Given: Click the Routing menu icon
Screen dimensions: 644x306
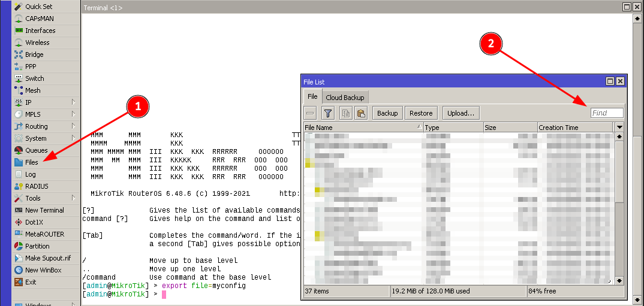Looking at the screenshot, I should pos(18,126).
